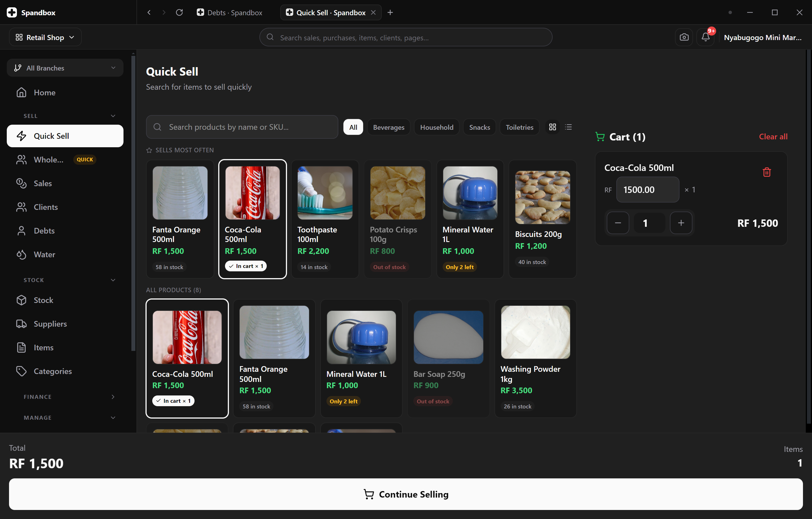Add Fanta Orange from Sells Most Often

(x=180, y=219)
